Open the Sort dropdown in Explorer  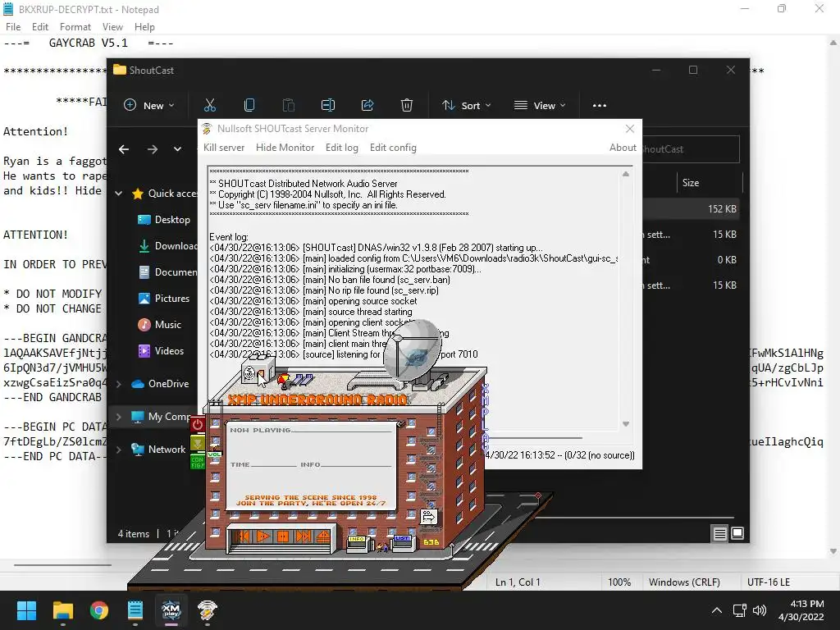click(x=466, y=106)
